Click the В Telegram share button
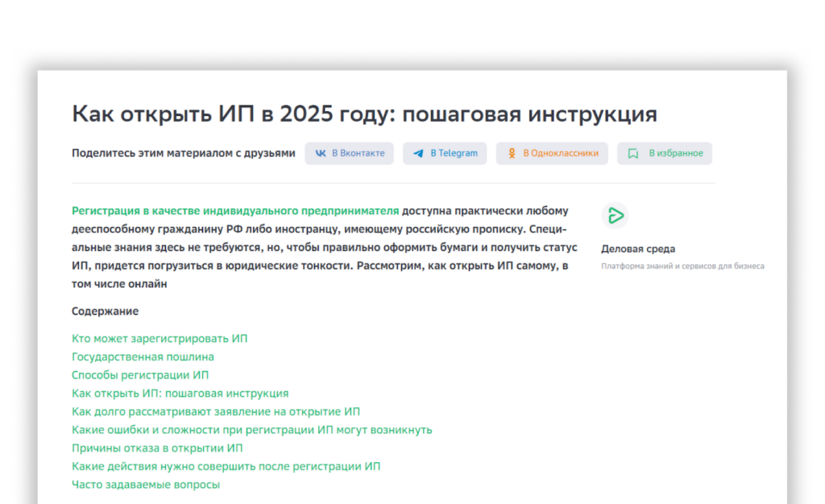The height and width of the screenshot is (504, 825). 445,153
